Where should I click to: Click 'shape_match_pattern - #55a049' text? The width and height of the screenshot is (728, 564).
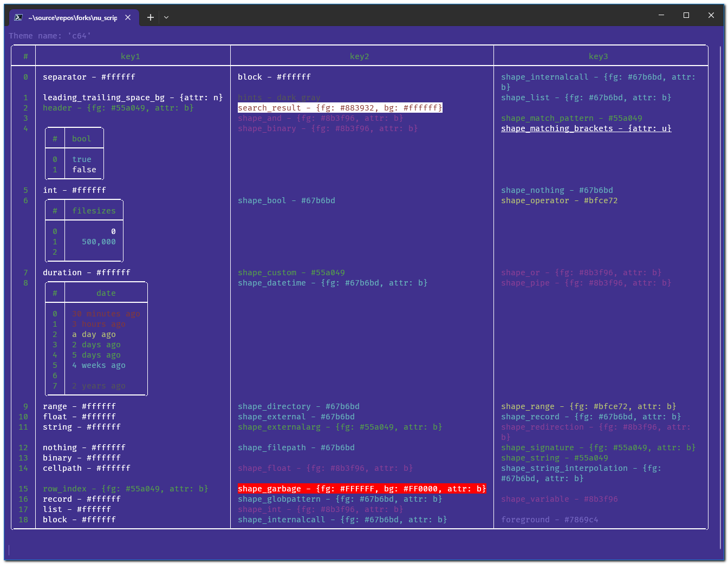coord(571,118)
